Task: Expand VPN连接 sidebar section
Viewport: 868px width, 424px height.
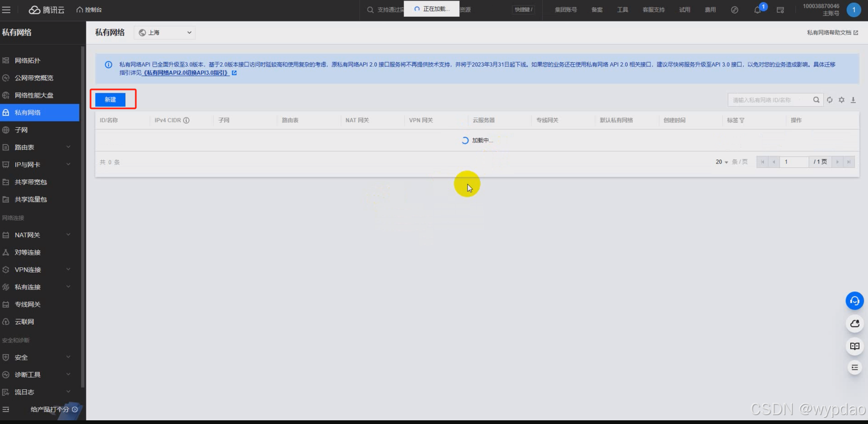Action: pyautogui.click(x=40, y=270)
